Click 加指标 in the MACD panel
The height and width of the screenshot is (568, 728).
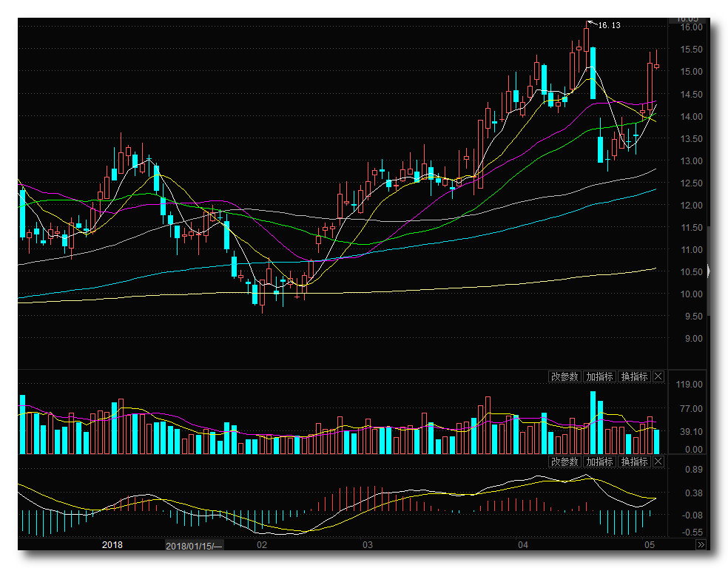(599, 461)
